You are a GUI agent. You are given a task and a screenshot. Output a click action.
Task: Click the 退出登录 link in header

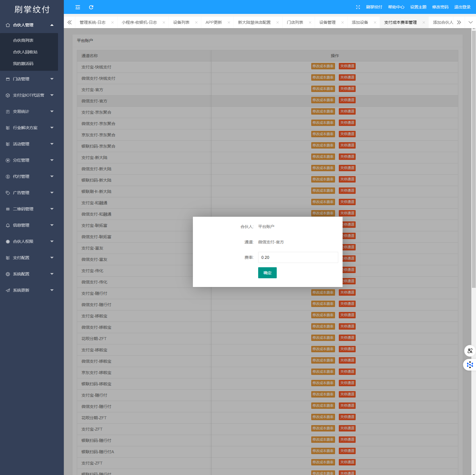(462, 7)
